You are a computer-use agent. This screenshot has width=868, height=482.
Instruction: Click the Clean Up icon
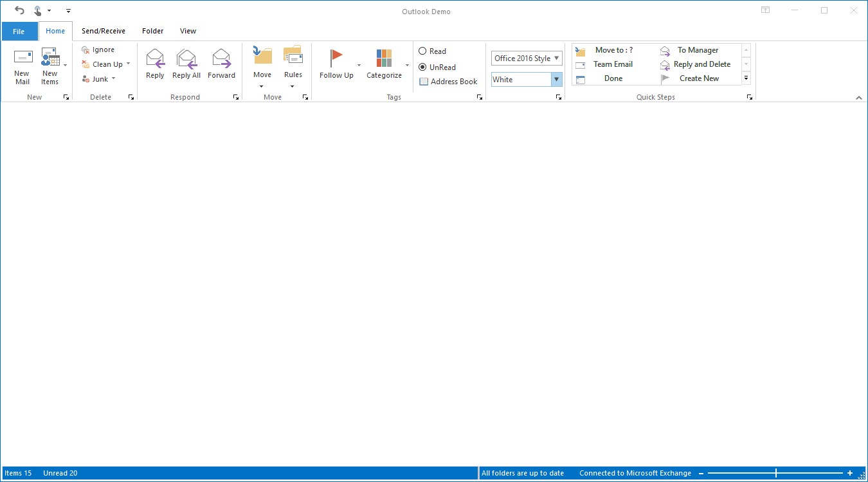pyautogui.click(x=86, y=64)
